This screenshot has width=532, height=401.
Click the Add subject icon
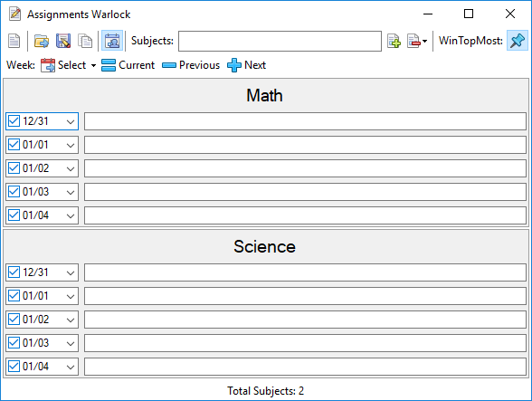click(x=394, y=41)
